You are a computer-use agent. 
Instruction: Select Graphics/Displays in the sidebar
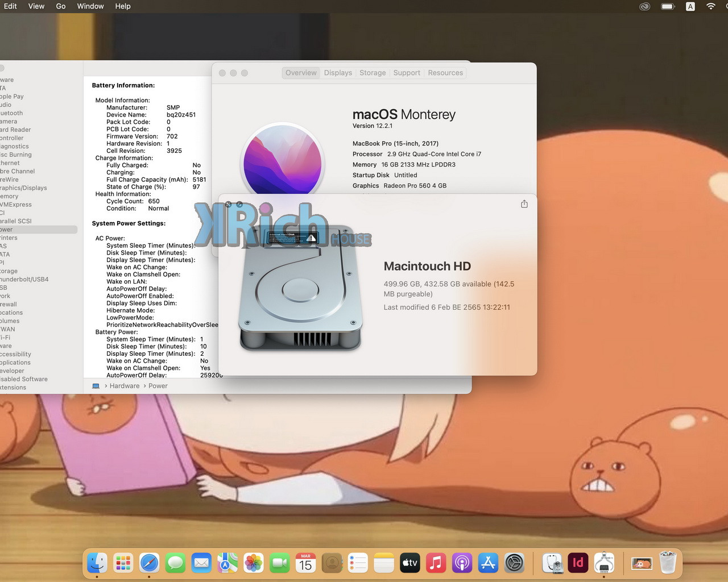[x=23, y=188]
